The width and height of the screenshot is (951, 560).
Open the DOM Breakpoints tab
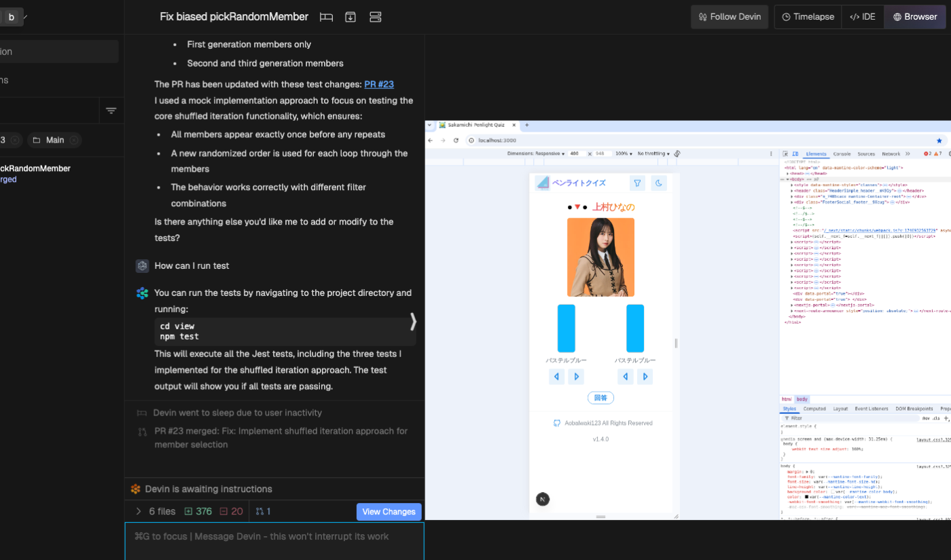[x=914, y=409]
